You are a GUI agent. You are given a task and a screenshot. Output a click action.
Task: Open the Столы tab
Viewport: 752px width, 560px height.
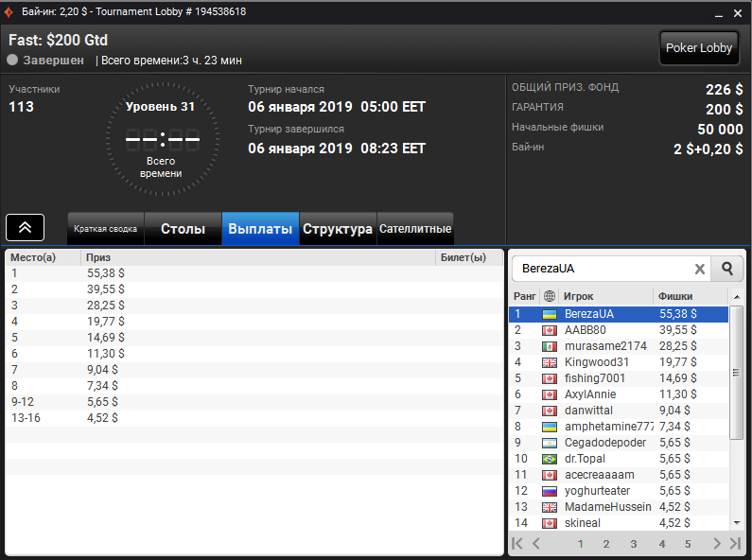(183, 229)
